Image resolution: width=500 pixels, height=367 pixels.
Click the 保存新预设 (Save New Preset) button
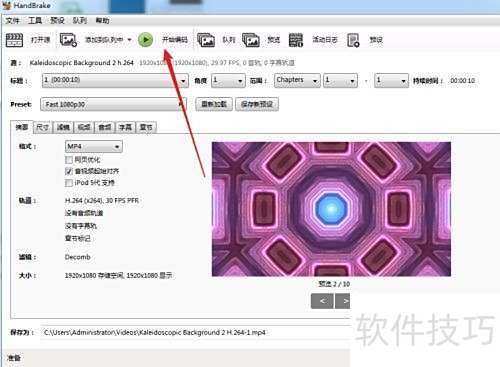click(257, 104)
